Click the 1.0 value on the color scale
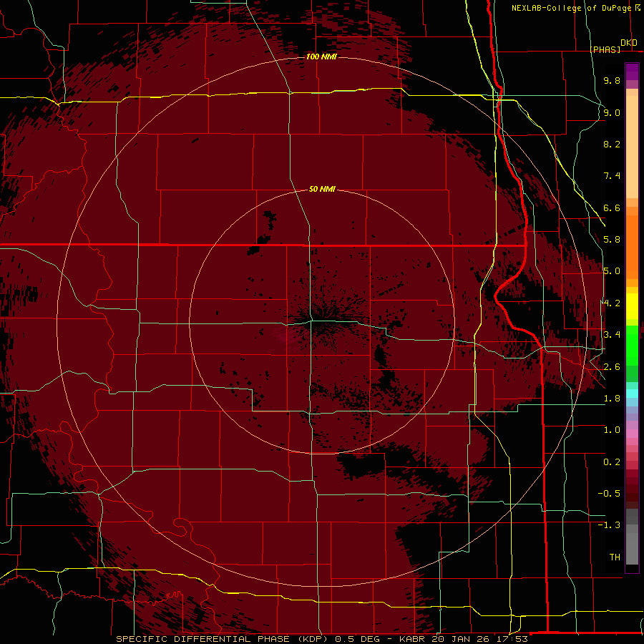The width and height of the screenshot is (644, 644). coord(612,430)
